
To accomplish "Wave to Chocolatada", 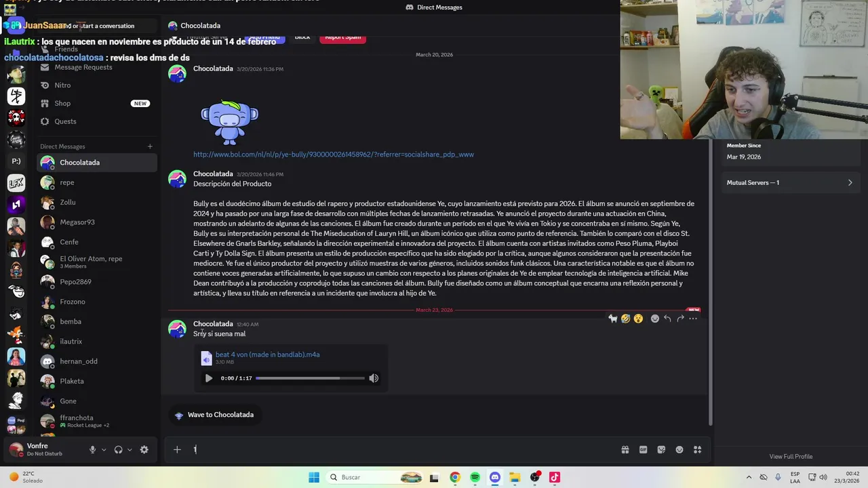I will point(214,415).
